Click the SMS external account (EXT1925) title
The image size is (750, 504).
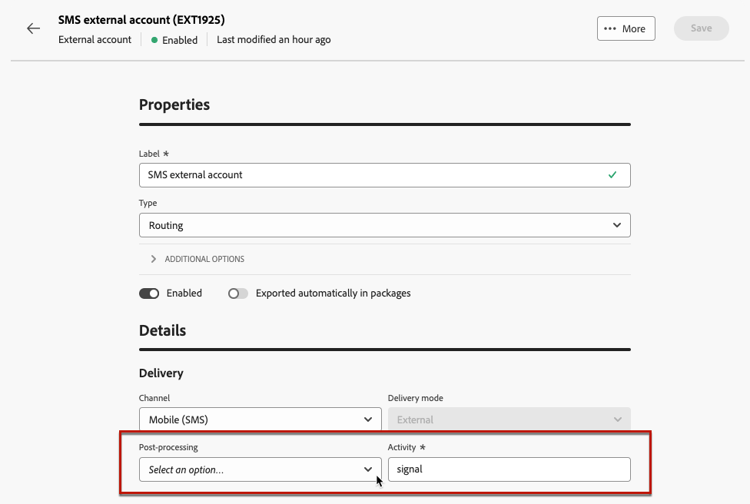tap(141, 20)
